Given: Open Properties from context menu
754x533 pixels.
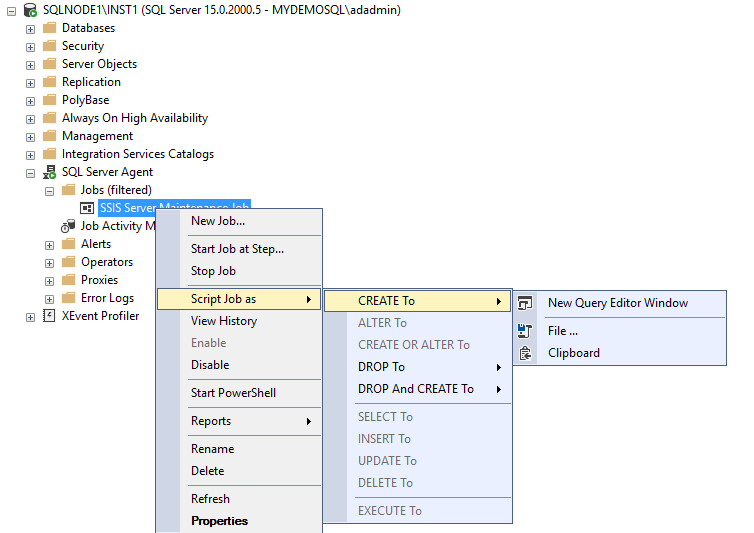Looking at the screenshot, I should click(x=239, y=521).
